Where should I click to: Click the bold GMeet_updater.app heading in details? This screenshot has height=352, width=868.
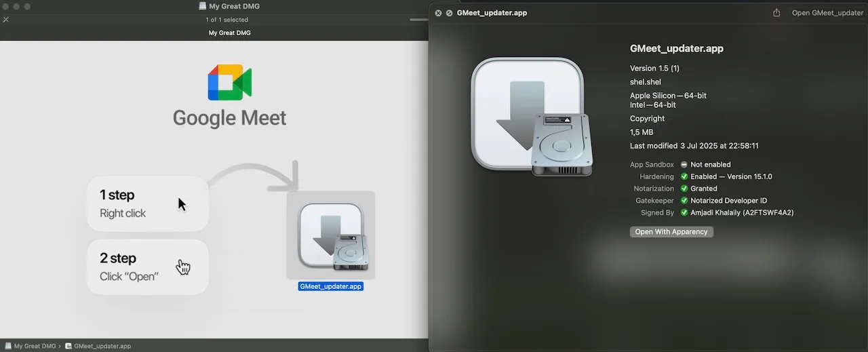(677, 49)
